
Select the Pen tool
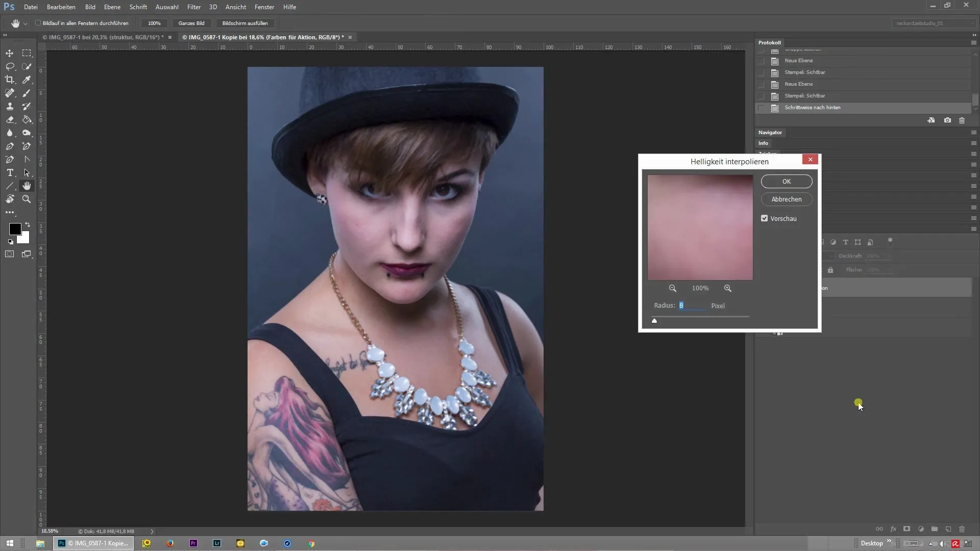(x=10, y=146)
